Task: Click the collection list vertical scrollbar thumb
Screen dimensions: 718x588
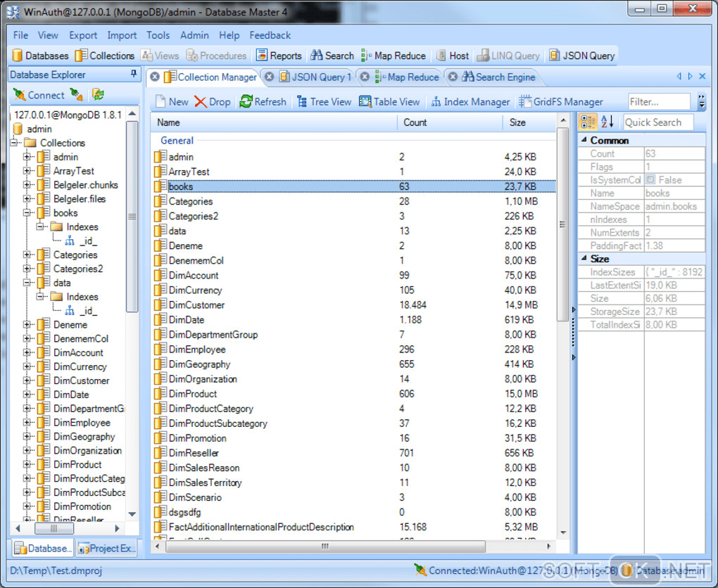Action: click(x=562, y=224)
